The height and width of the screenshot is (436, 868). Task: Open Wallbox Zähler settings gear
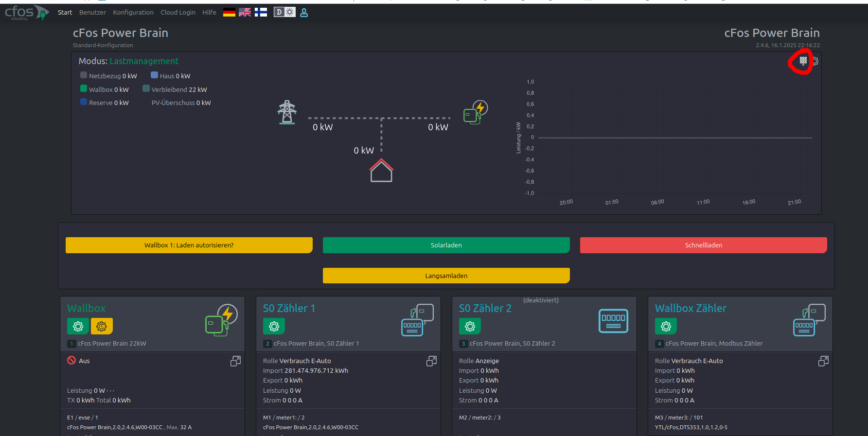[x=666, y=326]
